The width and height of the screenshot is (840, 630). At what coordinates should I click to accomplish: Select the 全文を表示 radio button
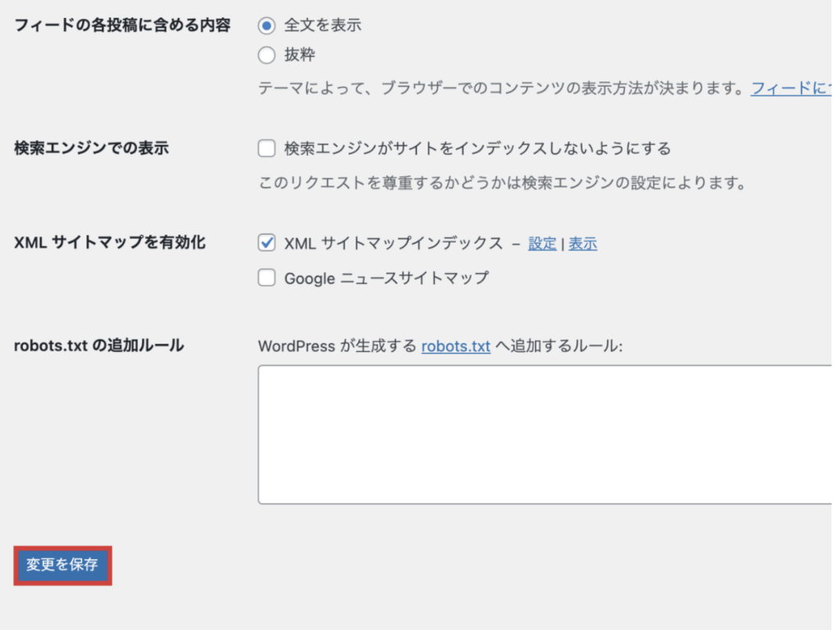click(267, 25)
